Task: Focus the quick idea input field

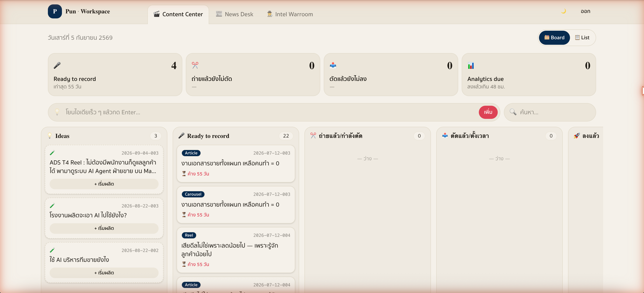Action: [270, 112]
